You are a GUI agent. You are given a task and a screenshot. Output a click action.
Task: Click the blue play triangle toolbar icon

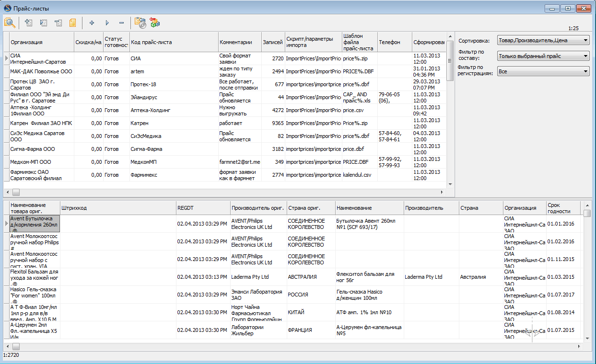pyautogui.click(x=107, y=23)
